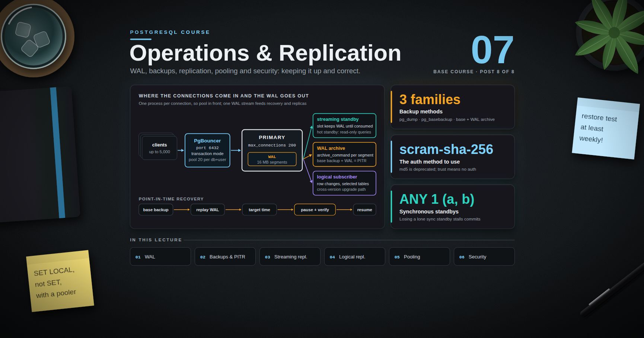
Task: Open the 02 Backups & PITR chip
Action: click(x=225, y=257)
